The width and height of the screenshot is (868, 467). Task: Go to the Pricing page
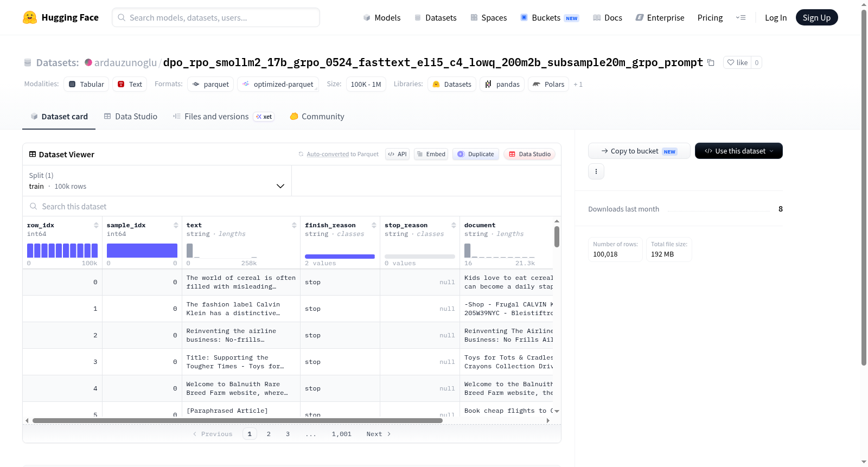point(710,17)
